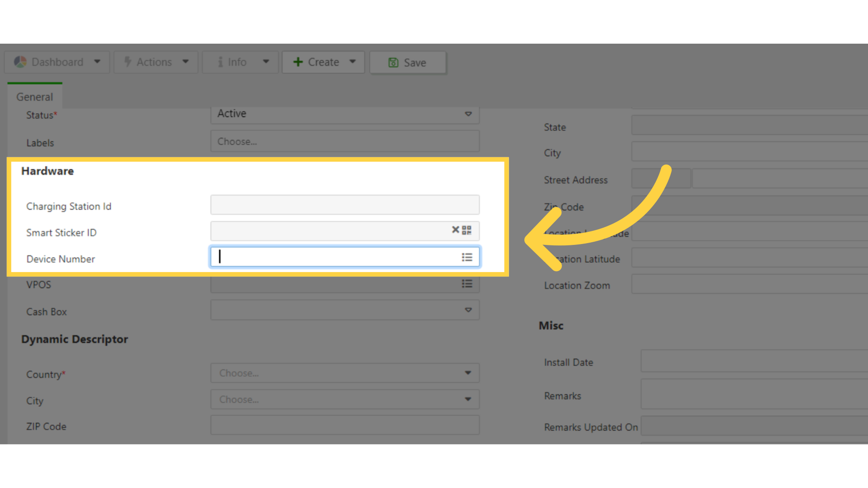Click the Dynamic Descriptor ZIP Code field
The height and width of the screenshot is (488, 868).
345,426
